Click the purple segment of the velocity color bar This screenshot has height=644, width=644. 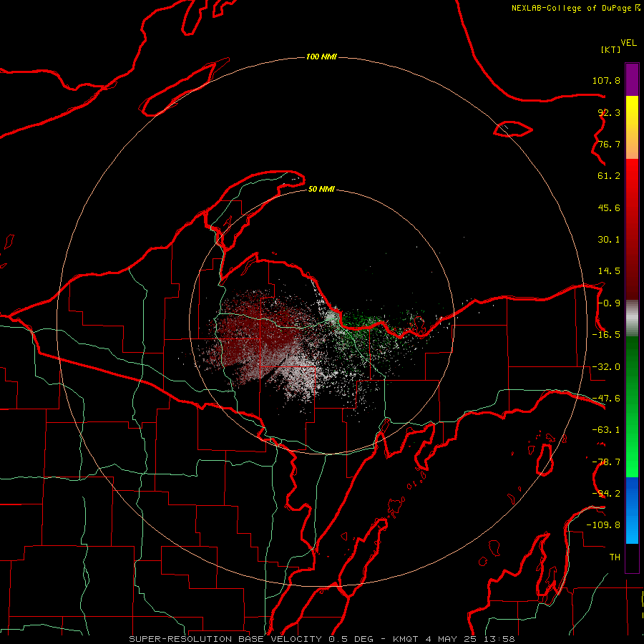click(x=632, y=79)
